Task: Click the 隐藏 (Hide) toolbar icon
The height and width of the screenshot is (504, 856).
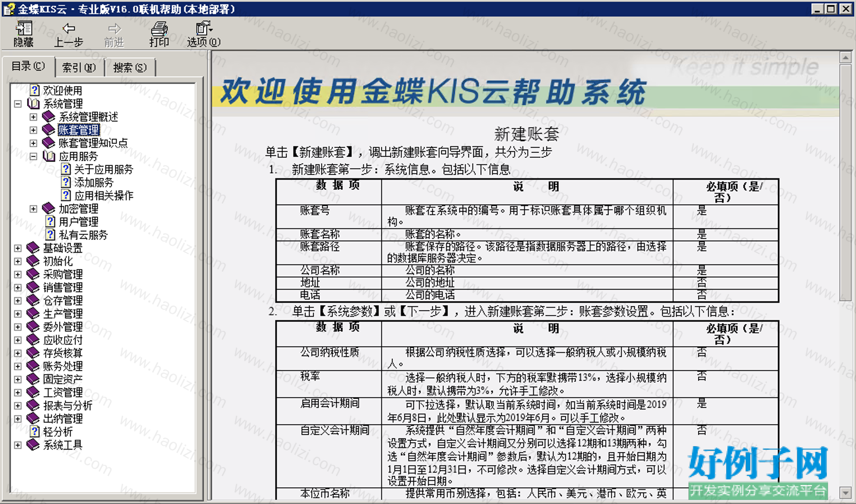Action: point(23,28)
